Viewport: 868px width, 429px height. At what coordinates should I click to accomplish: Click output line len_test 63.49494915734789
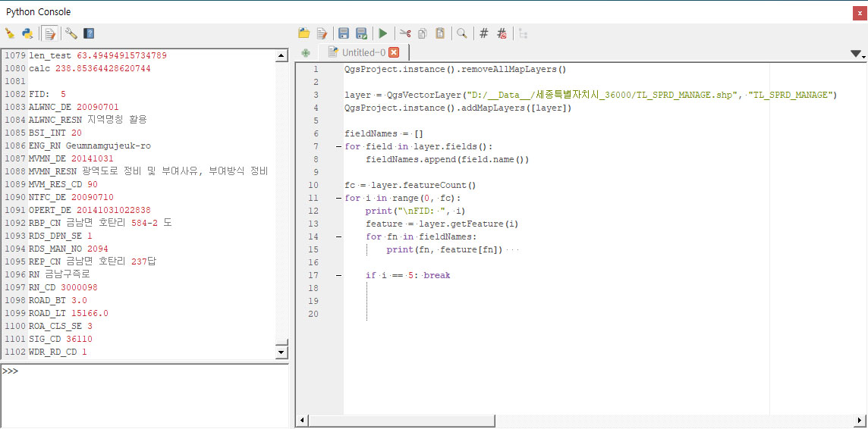tap(98, 56)
